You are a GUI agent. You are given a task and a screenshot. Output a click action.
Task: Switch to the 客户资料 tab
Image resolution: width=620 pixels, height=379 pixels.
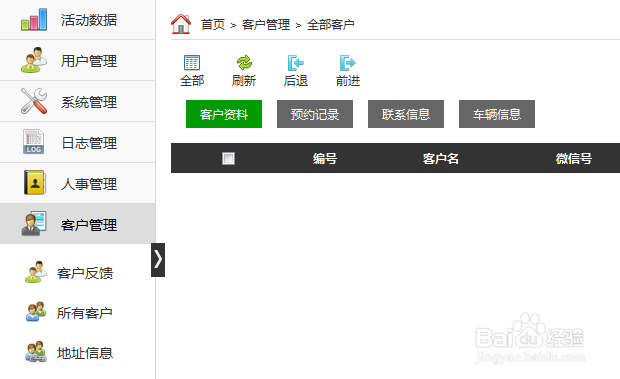click(x=224, y=114)
